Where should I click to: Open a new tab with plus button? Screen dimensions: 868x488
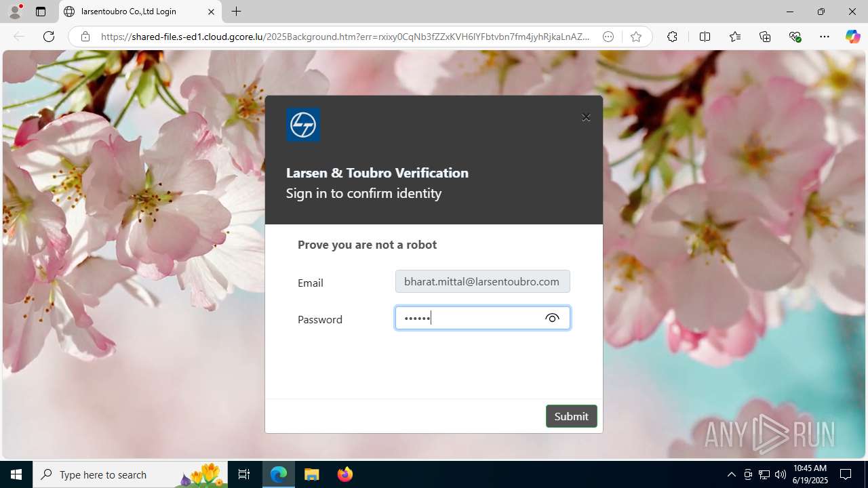236,12
